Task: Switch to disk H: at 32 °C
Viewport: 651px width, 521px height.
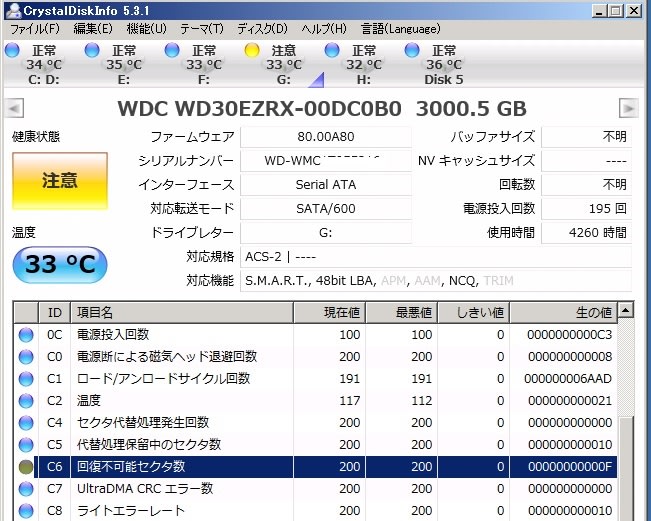Action: [363, 65]
